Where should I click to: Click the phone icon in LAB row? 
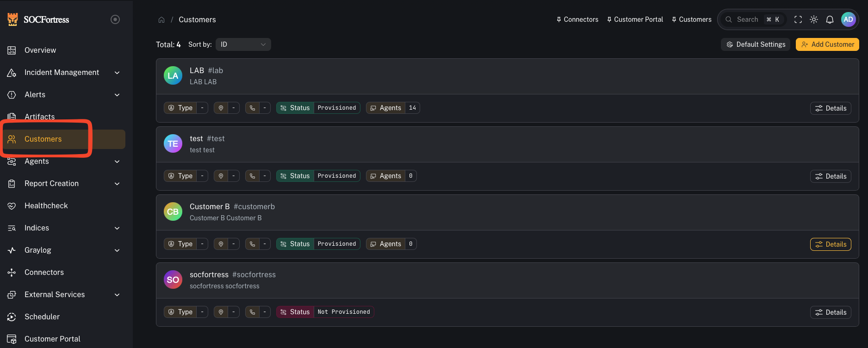pos(252,108)
